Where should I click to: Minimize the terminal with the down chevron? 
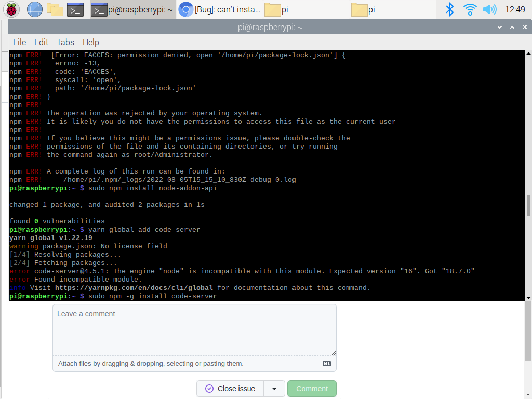point(499,27)
